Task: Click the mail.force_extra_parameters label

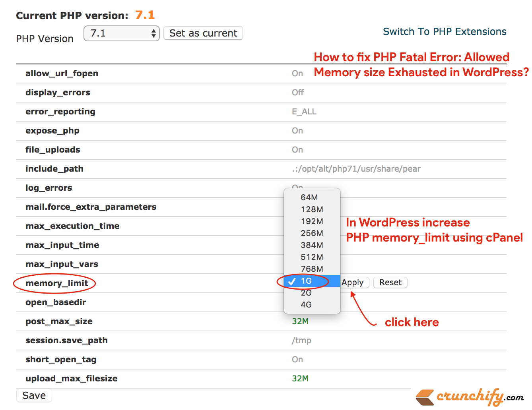Action: point(91,207)
